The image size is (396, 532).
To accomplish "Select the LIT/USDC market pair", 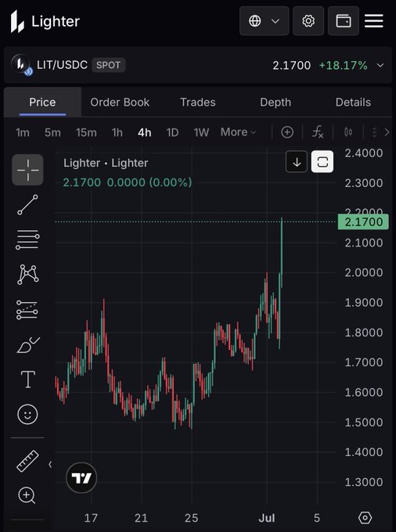I will tap(62, 64).
